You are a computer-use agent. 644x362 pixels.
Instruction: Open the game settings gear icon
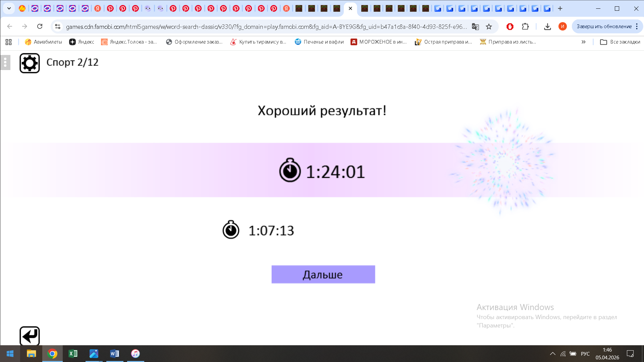tap(30, 62)
